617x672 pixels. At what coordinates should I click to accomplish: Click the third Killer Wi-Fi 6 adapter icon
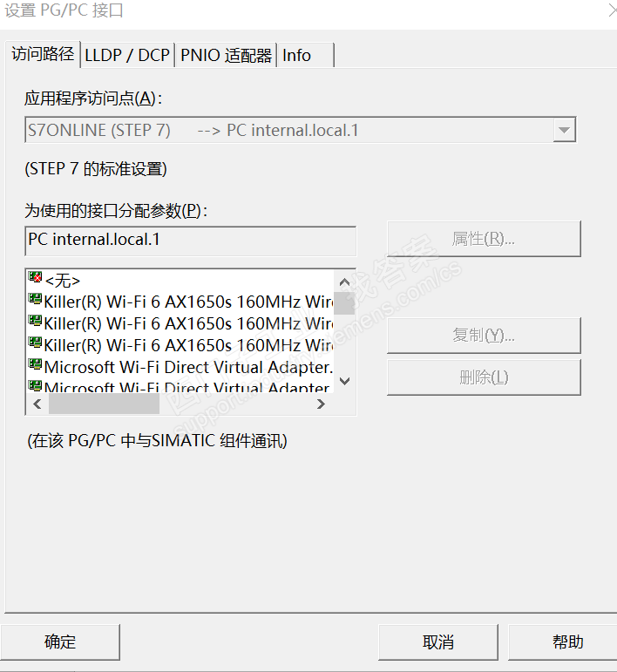tap(35, 345)
